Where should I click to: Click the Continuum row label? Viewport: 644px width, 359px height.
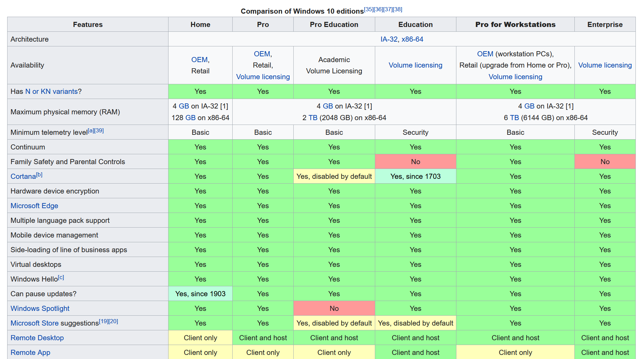click(x=28, y=147)
